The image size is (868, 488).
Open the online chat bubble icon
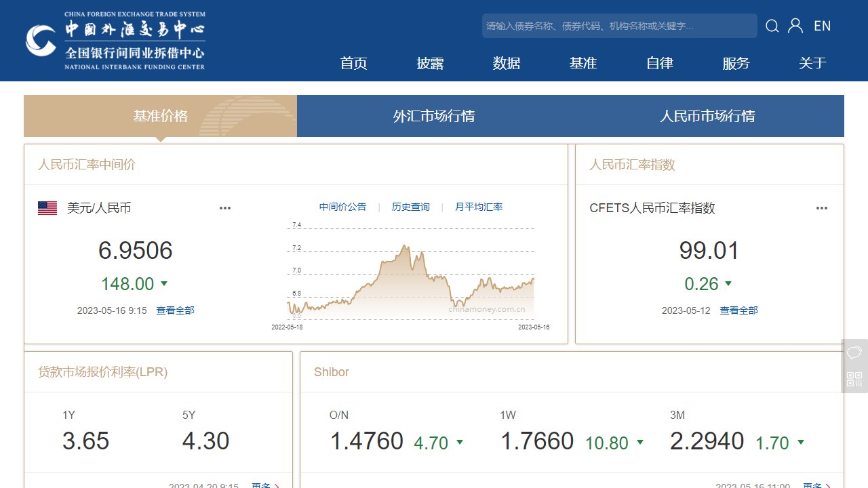coord(854,352)
